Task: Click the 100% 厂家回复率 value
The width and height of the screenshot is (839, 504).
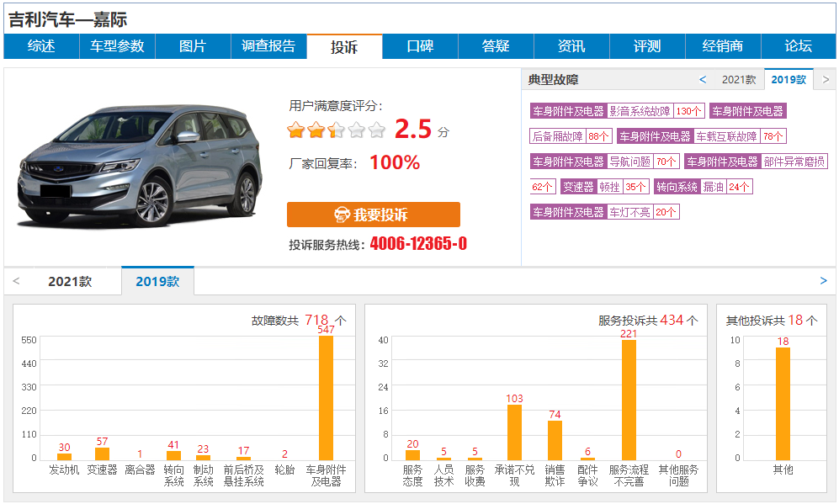Action: tap(395, 162)
